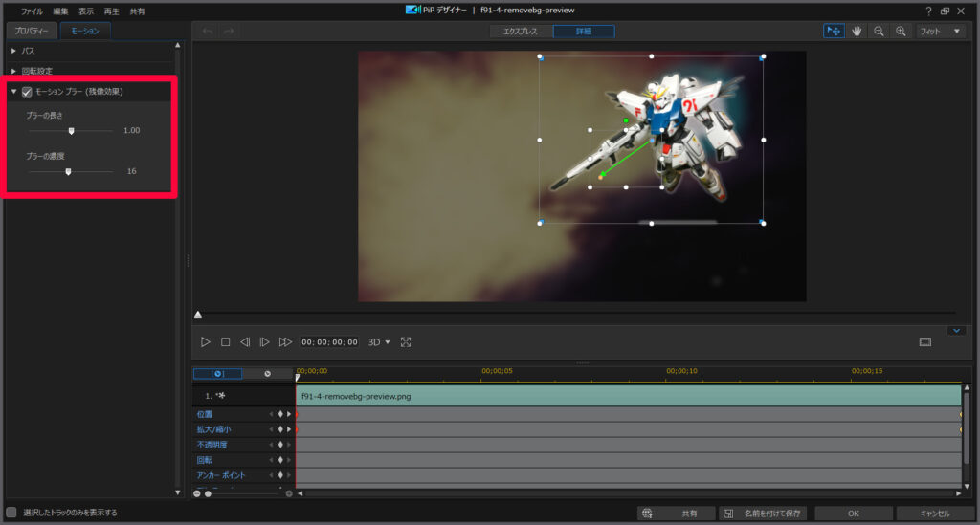Expand the 回転設定 section
Image resolution: width=980 pixels, height=525 pixels.
[x=13, y=71]
